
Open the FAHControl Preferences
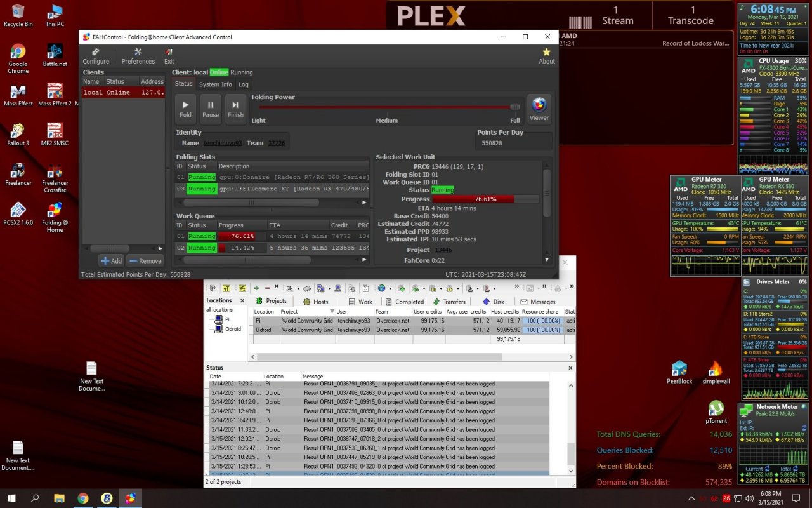point(138,56)
